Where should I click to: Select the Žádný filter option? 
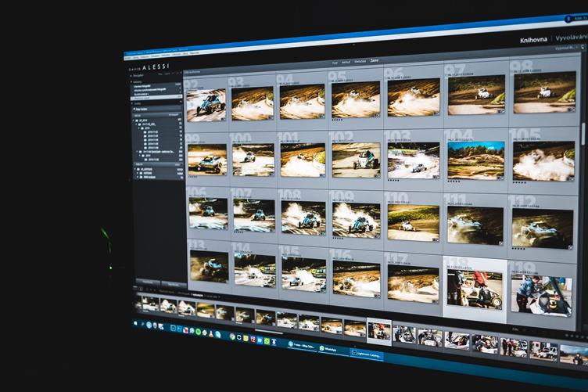pos(375,61)
